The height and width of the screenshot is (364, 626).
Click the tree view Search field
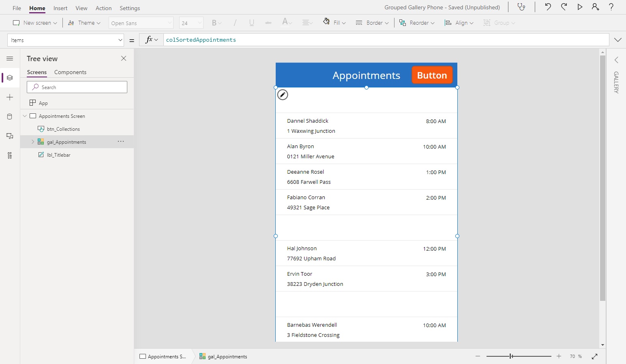[x=77, y=87]
